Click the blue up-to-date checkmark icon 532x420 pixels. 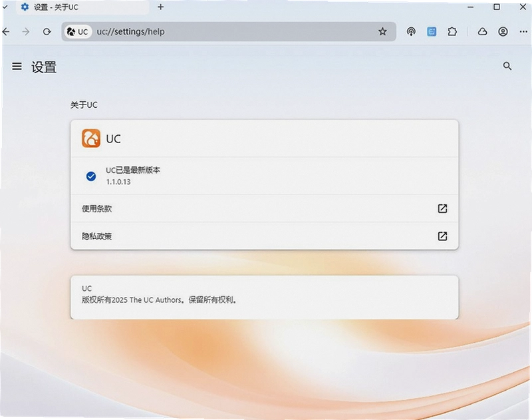pyautogui.click(x=91, y=176)
